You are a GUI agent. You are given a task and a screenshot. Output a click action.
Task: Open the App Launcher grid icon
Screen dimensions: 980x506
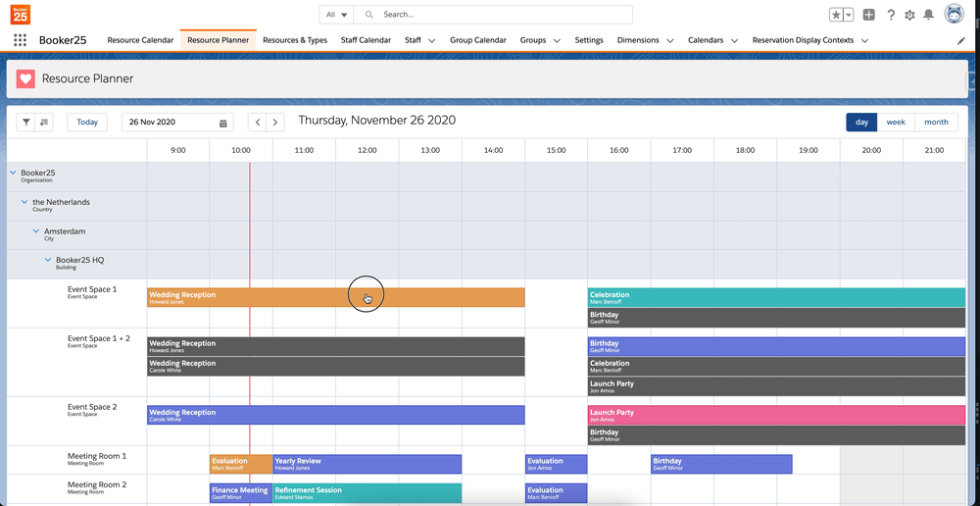(x=20, y=40)
